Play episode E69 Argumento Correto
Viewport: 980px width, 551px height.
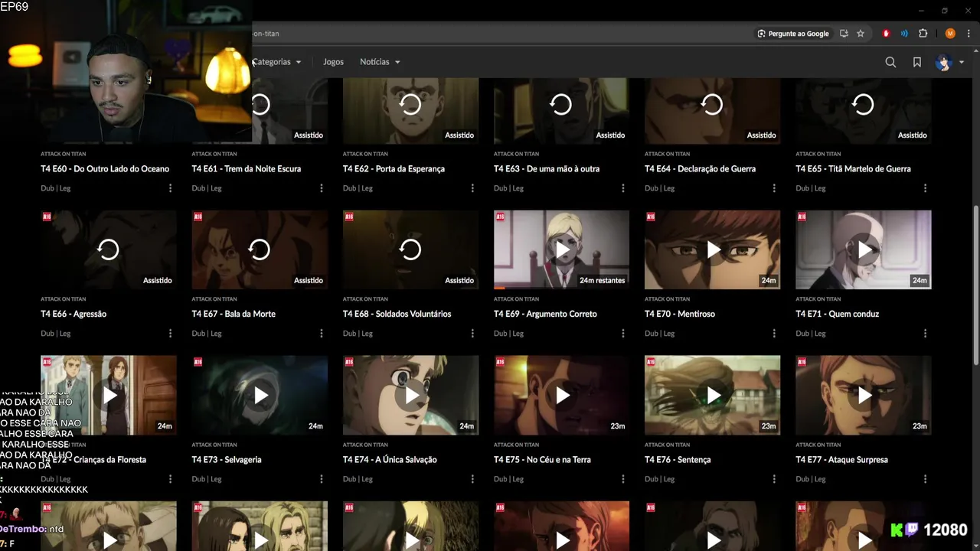[561, 249]
